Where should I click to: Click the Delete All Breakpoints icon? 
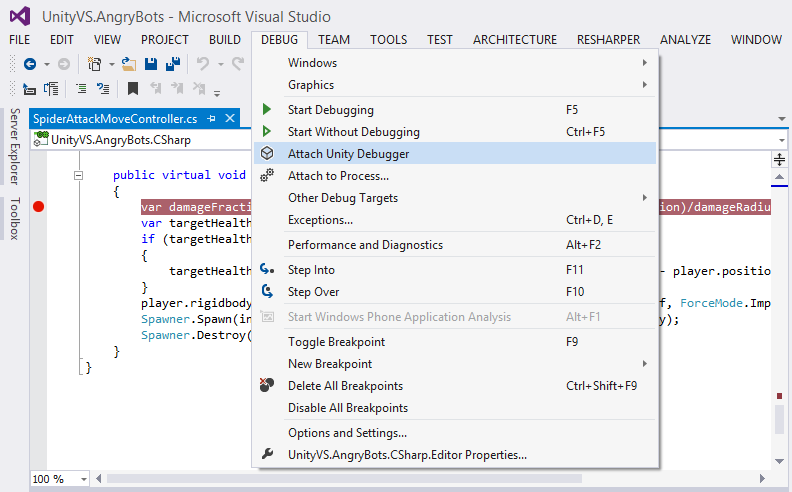[267, 385]
